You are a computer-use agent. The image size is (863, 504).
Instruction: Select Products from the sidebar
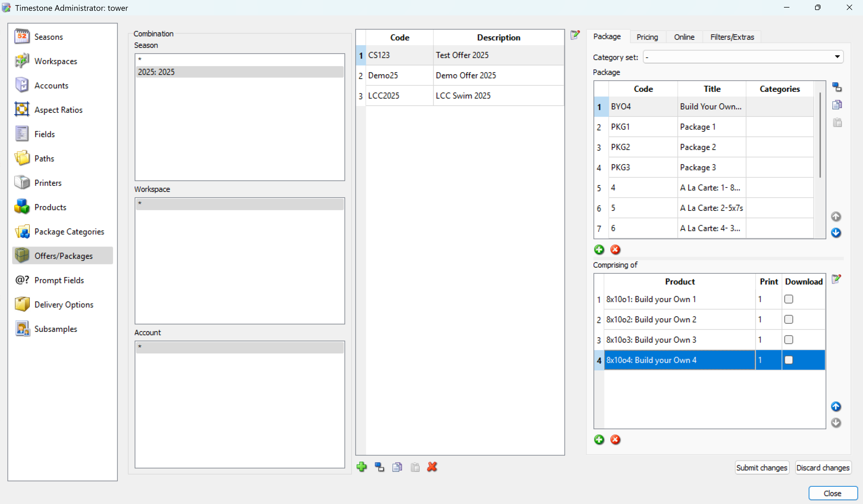[50, 207]
